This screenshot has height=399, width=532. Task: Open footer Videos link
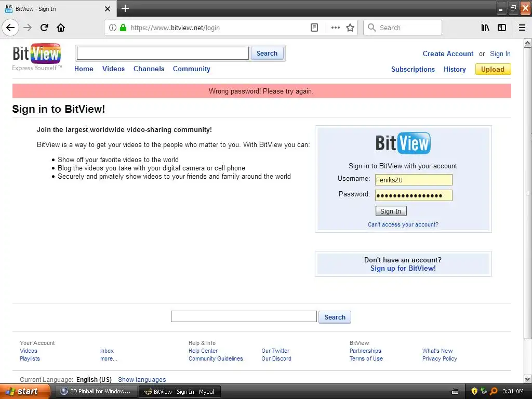[29, 351]
